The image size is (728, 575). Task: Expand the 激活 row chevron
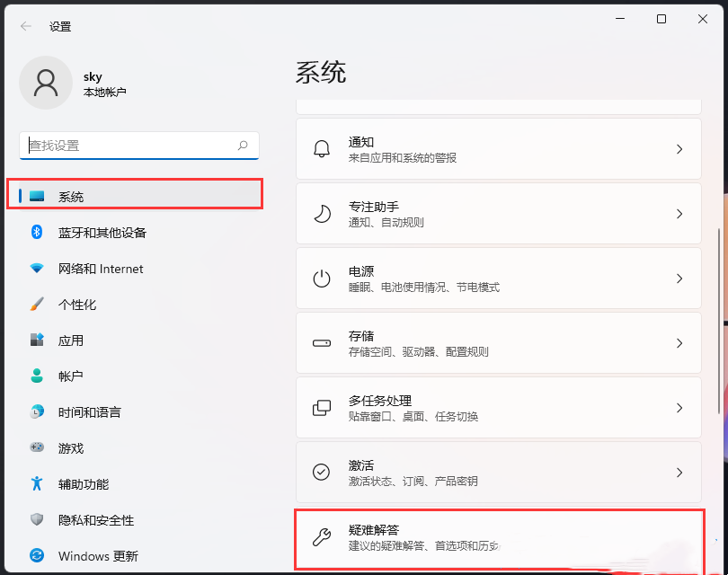pyautogui.click(x=680, y=472)
